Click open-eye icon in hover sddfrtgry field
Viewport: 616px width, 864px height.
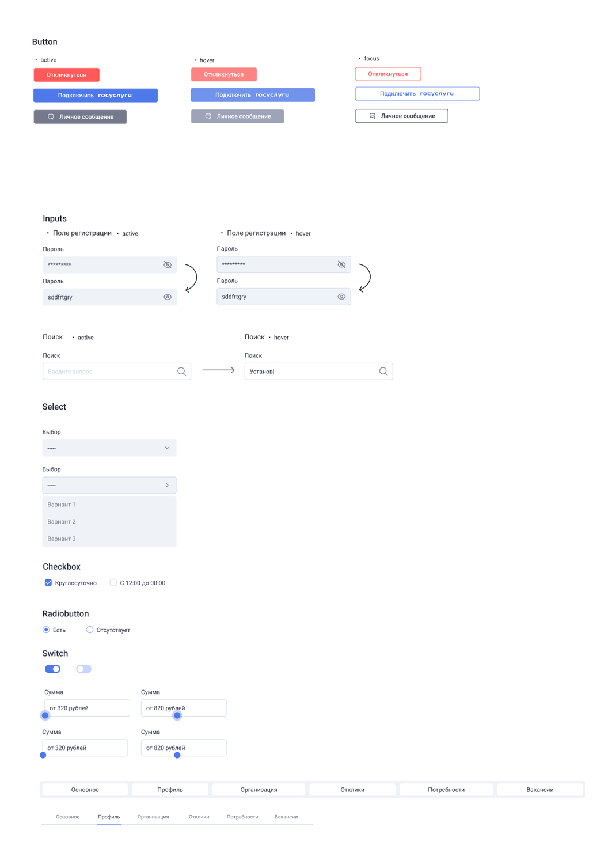point(341,297)
